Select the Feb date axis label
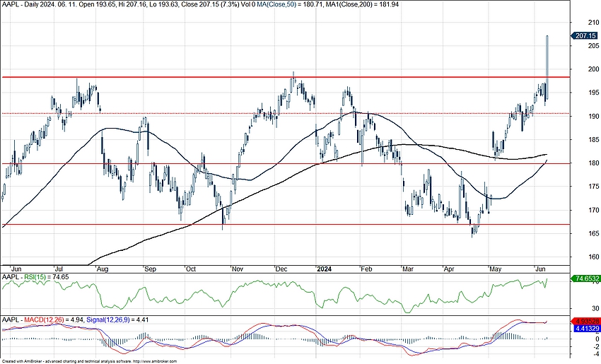This screenshot has width=601, height=364. coord(366,269)
